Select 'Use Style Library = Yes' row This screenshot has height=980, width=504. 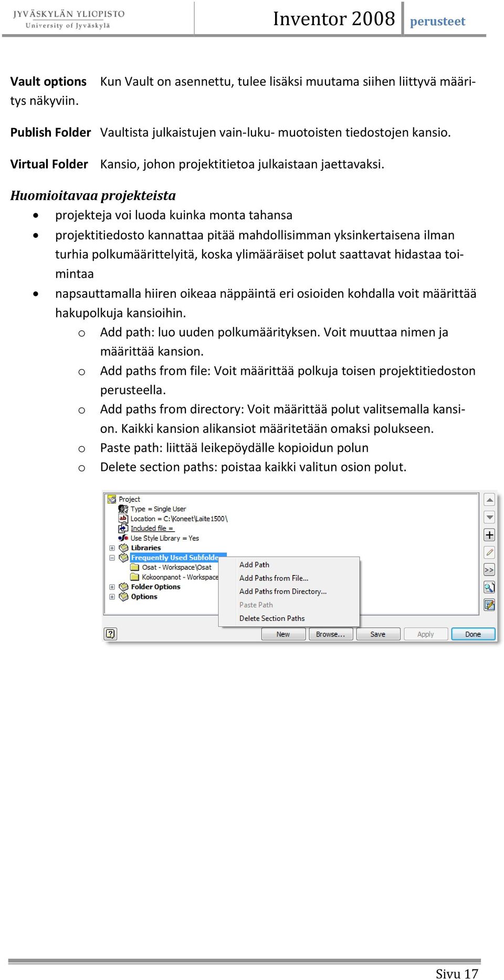tap(165, 538)
